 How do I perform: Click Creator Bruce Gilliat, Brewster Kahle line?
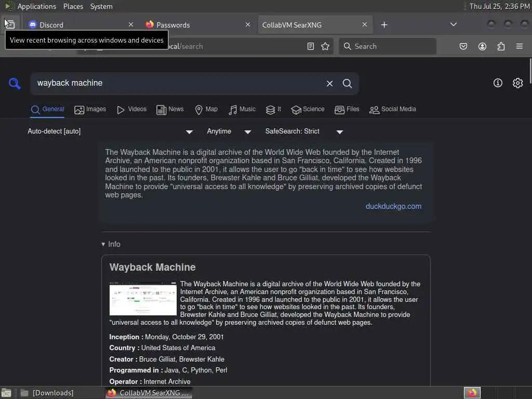pos(167,359)
